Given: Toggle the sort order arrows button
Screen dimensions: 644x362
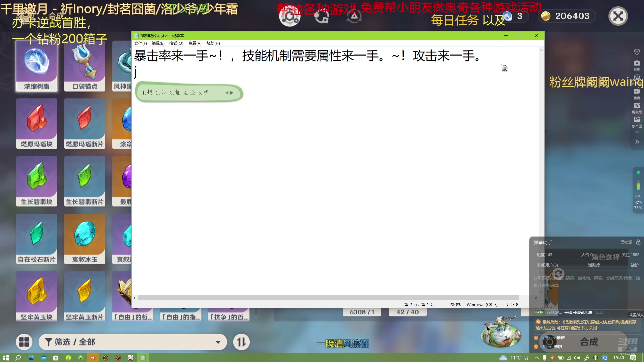Looking at the screenshot, I should click(x=241, y=342).
